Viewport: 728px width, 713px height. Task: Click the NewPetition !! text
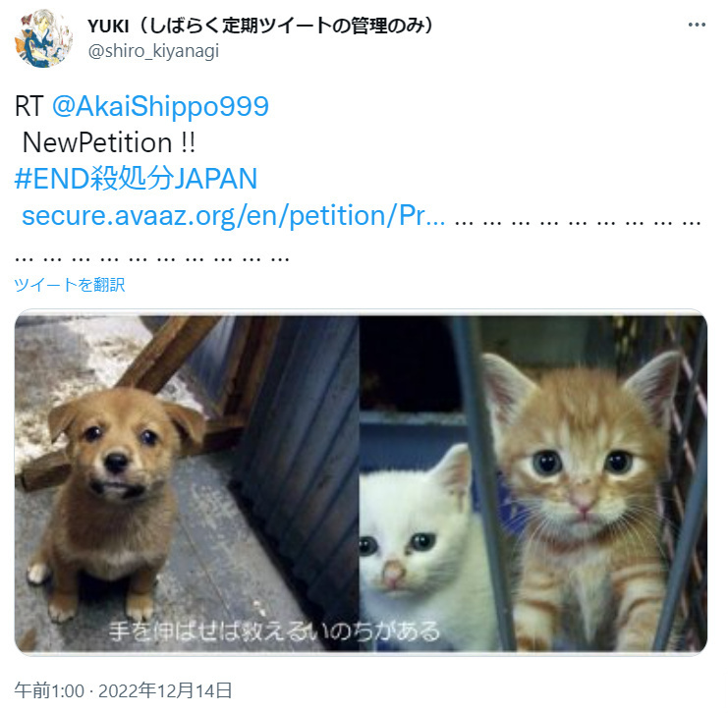[109, 142]
